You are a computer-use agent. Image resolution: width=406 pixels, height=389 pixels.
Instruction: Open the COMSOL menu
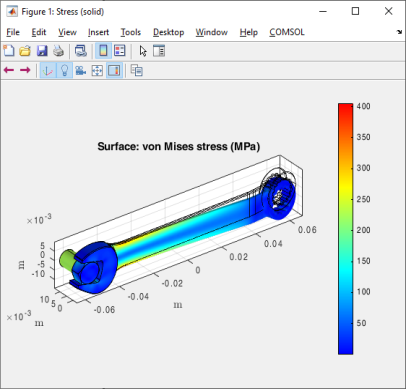[x=287, y=32]
